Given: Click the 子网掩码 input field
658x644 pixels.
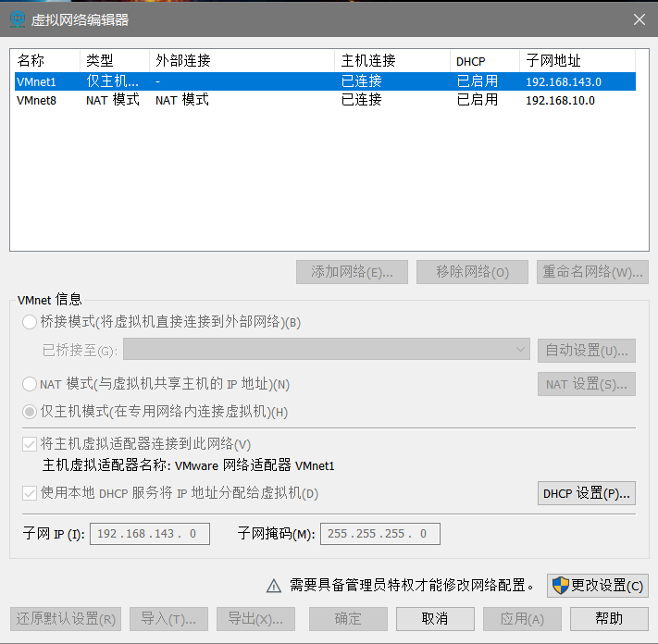Looking at the screenshot, I should coord(380,534).
